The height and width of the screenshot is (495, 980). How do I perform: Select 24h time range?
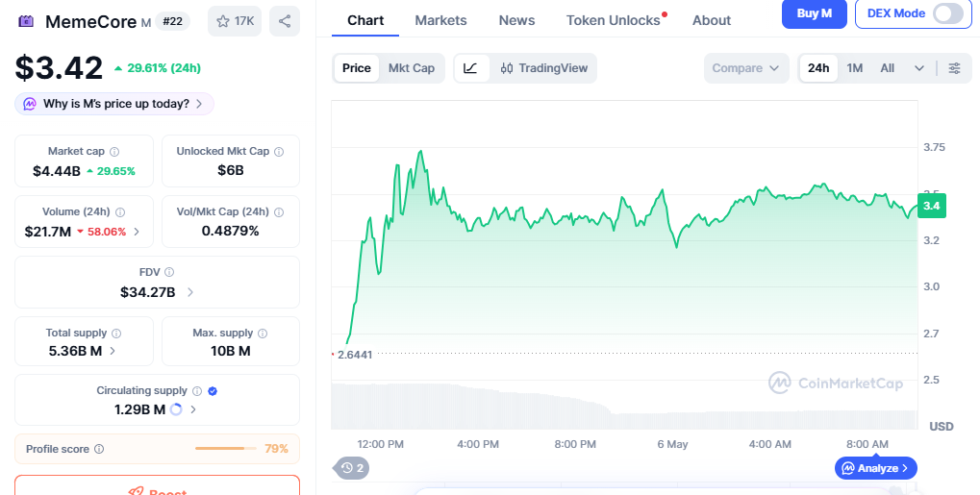click(x=818, y=68)
